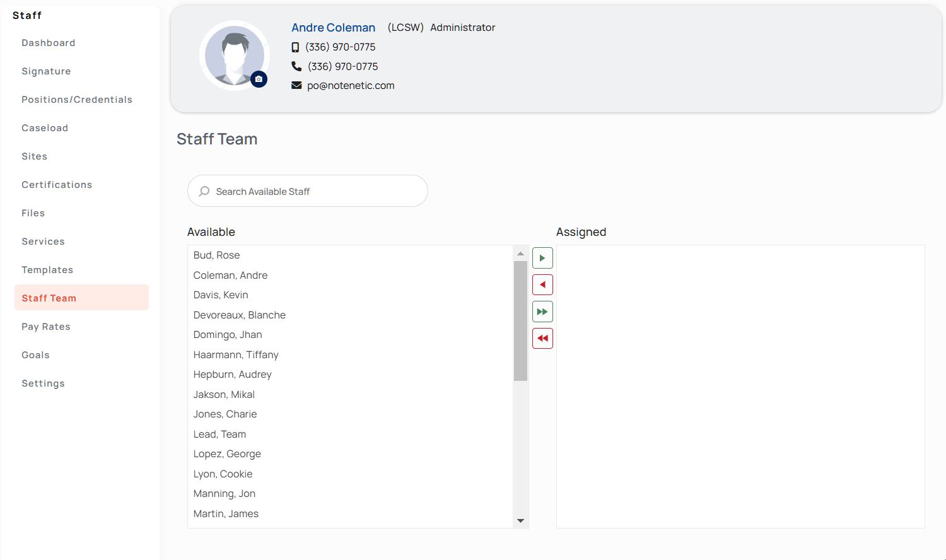Select Manning, Jon in Available list
The image size is (946, 560).
(351, 494)
